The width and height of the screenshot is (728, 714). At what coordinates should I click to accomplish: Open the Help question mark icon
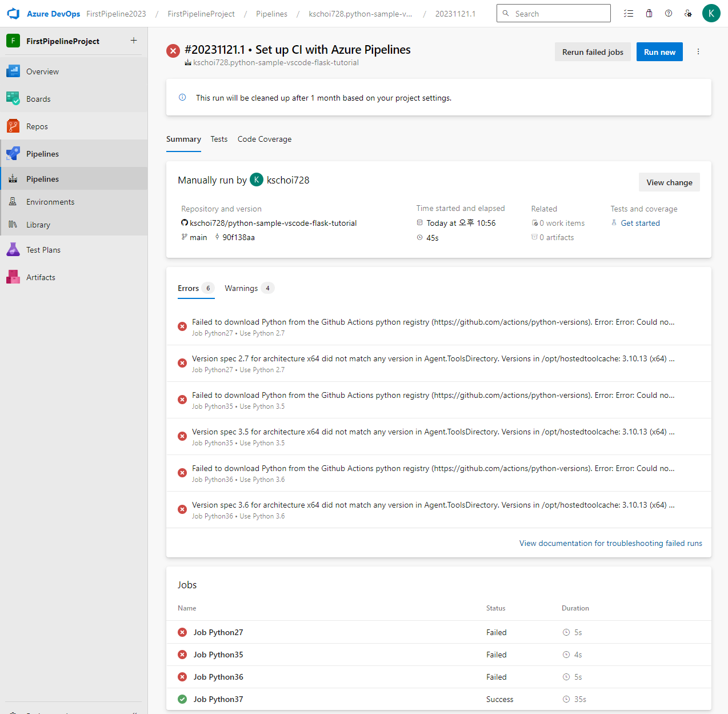coord(669,14)
